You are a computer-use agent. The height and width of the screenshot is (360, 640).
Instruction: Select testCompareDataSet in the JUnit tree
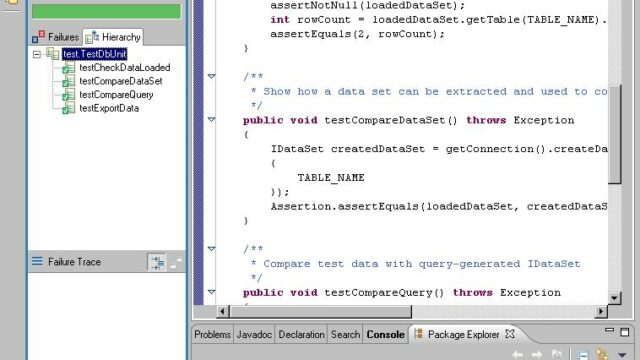(120, 81)
